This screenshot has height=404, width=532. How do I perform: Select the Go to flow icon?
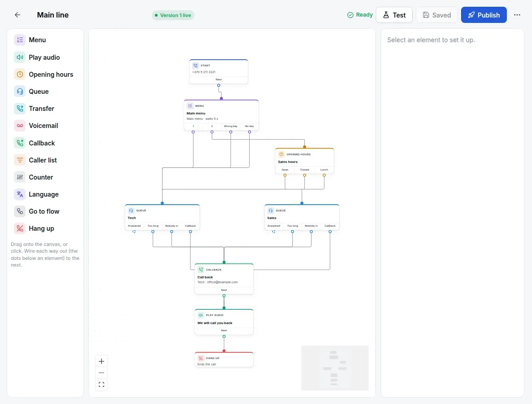click(20, 211)
